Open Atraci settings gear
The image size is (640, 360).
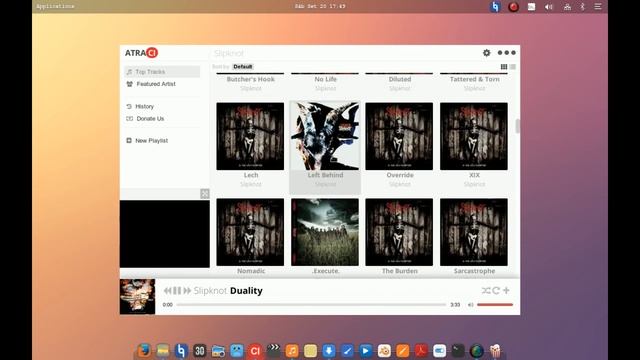pyautogui.click(x=486, y=53)
